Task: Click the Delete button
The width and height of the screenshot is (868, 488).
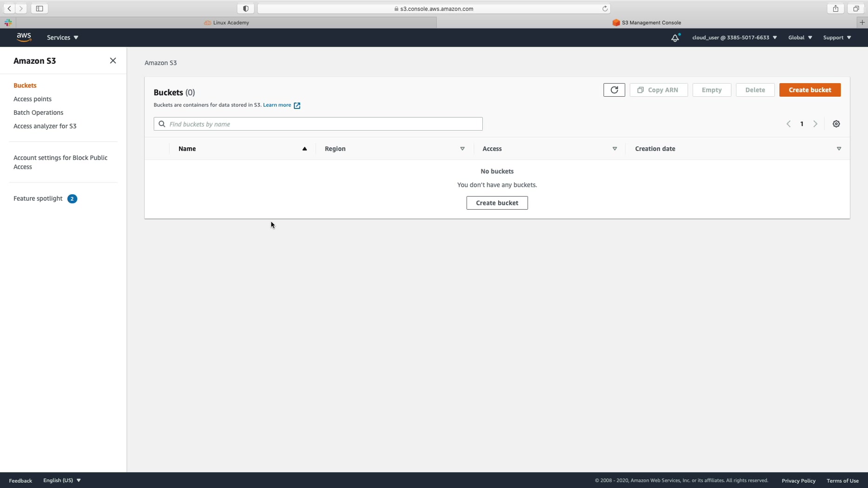Action: 755,90
